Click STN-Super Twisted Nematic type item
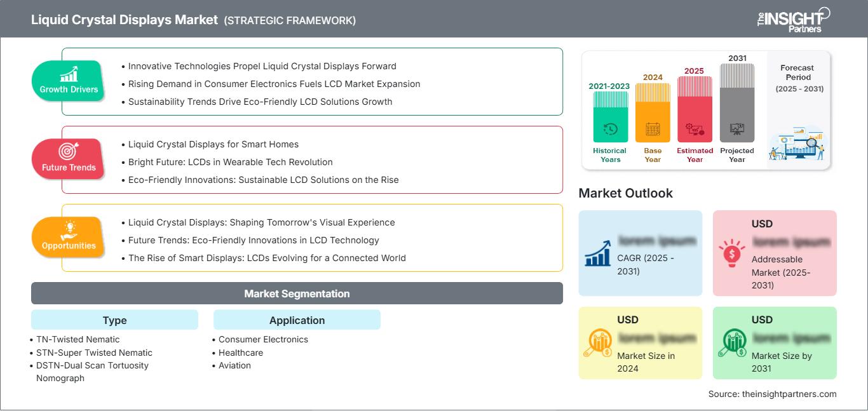868x411 pixels. click(x=94, y=353)
